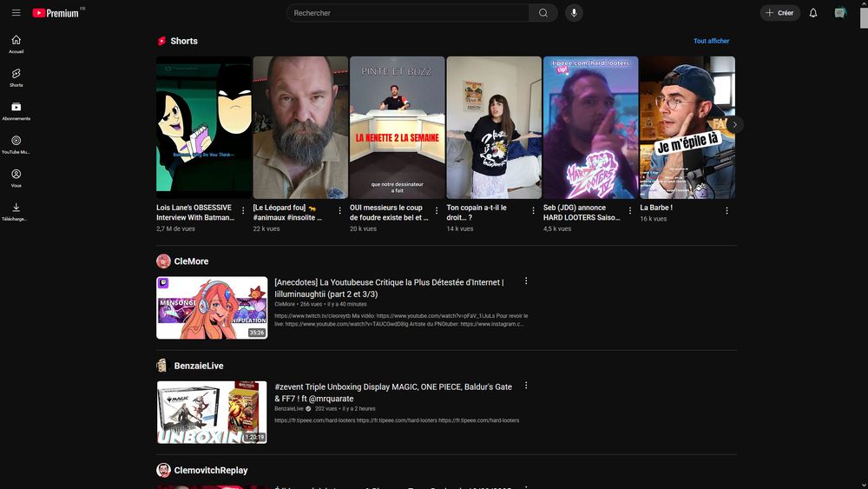Click BenzaieLive channel avatar
Screen dimensions: 868x489
pyautogui.click(x=162, y=366)
